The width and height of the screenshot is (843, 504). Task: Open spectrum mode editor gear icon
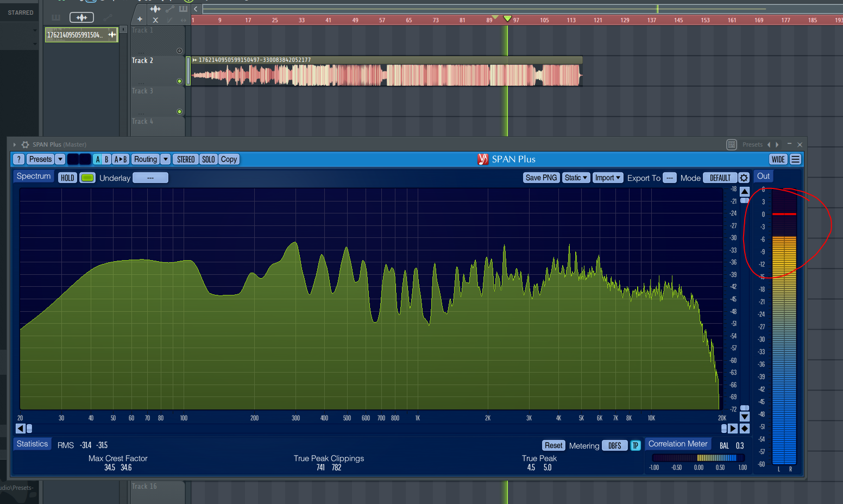pos(744,178)
